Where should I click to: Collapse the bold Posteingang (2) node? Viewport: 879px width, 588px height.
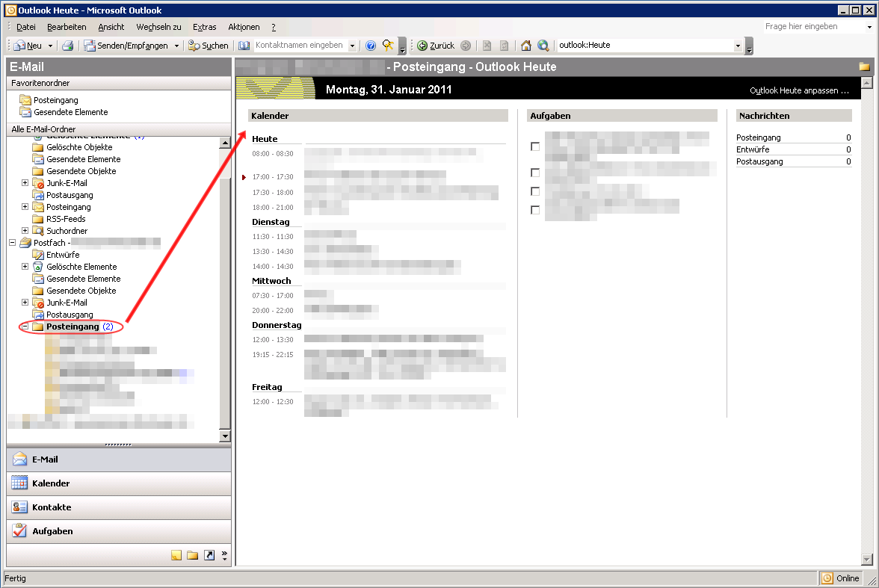point(25,327)
